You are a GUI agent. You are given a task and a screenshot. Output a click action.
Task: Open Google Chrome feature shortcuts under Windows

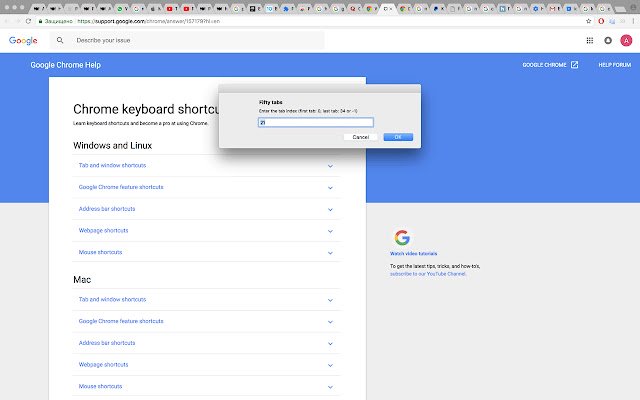(x=121, y=187)
